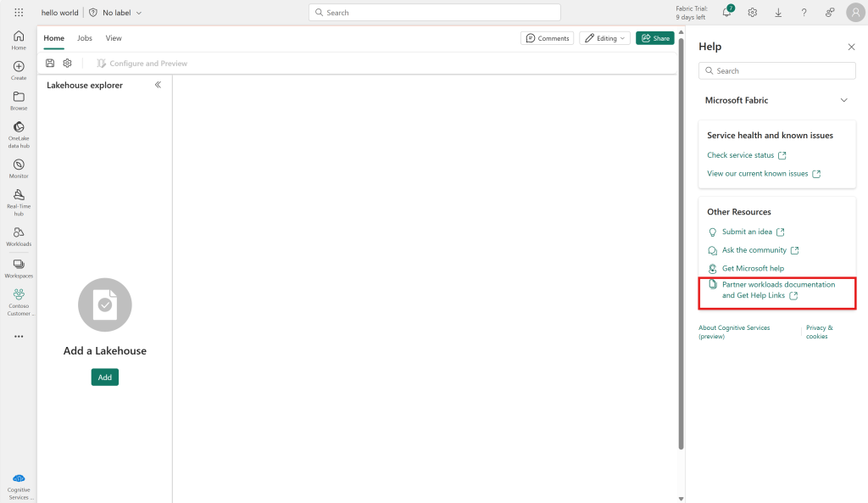Open the lakehouse settings gear icon
This screenshot has width=868, height=503.
coord(67,63)
